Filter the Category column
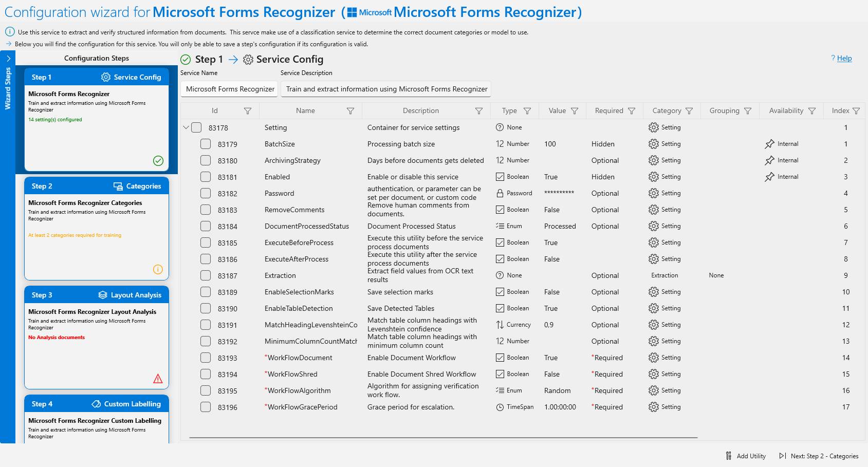 (x=689, y=111)
